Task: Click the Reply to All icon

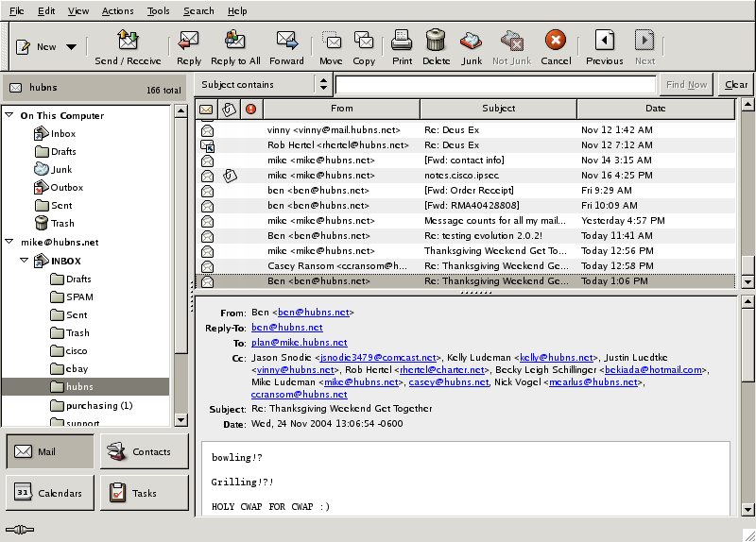Action: 235,41
